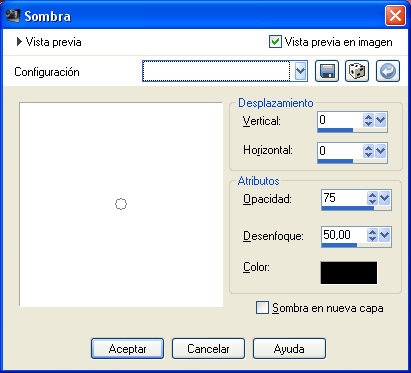Open the Opacidad value slider dropdown arrow
The height and width of the screenshot is (373, 411).
pos(385,198)
